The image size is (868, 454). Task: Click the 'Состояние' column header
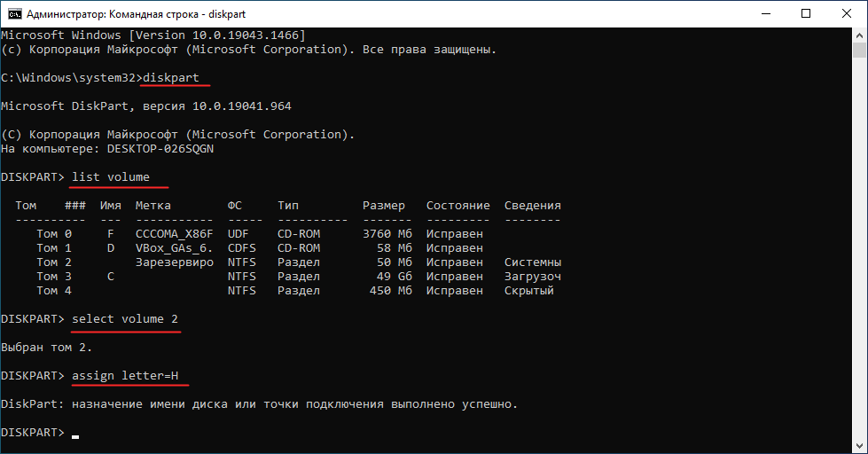pyautogui.click(x=457, y=206)
